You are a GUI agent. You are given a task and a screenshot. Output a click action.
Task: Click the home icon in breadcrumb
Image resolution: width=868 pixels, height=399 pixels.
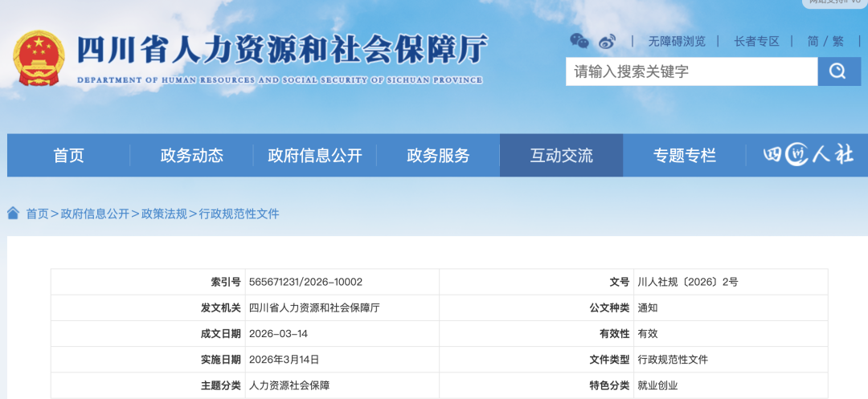(x=14, y=214)
